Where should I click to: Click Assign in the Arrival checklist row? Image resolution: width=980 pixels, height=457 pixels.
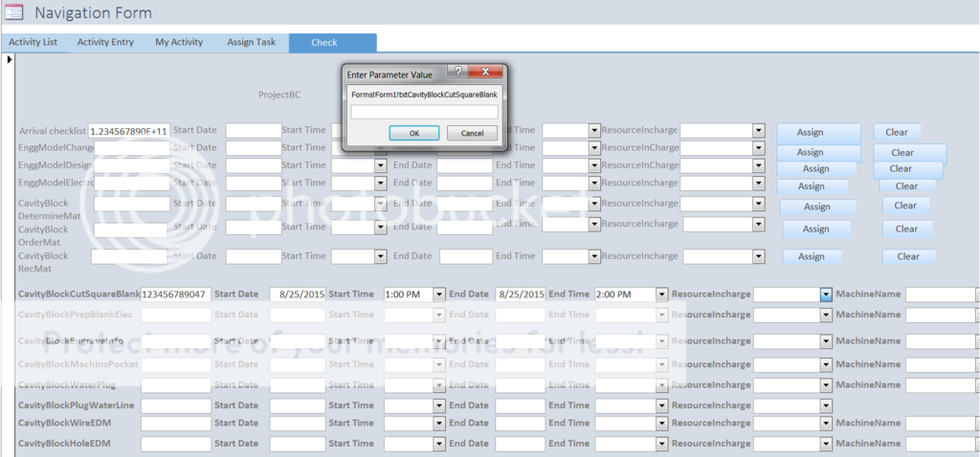pos(810,132)
